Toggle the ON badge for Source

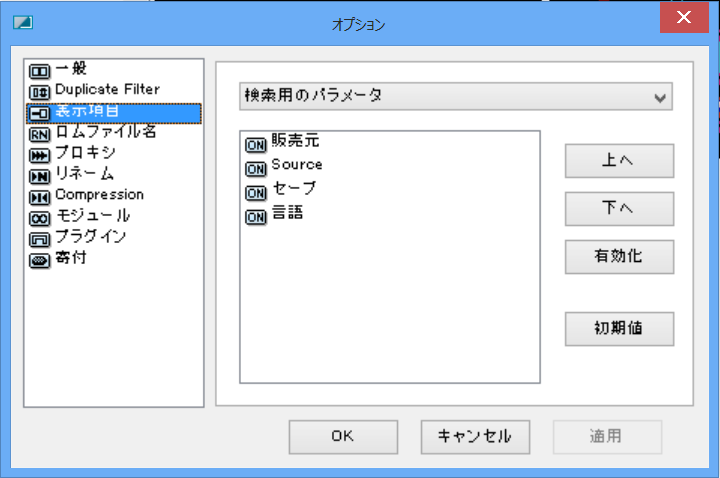pos(256,169)
